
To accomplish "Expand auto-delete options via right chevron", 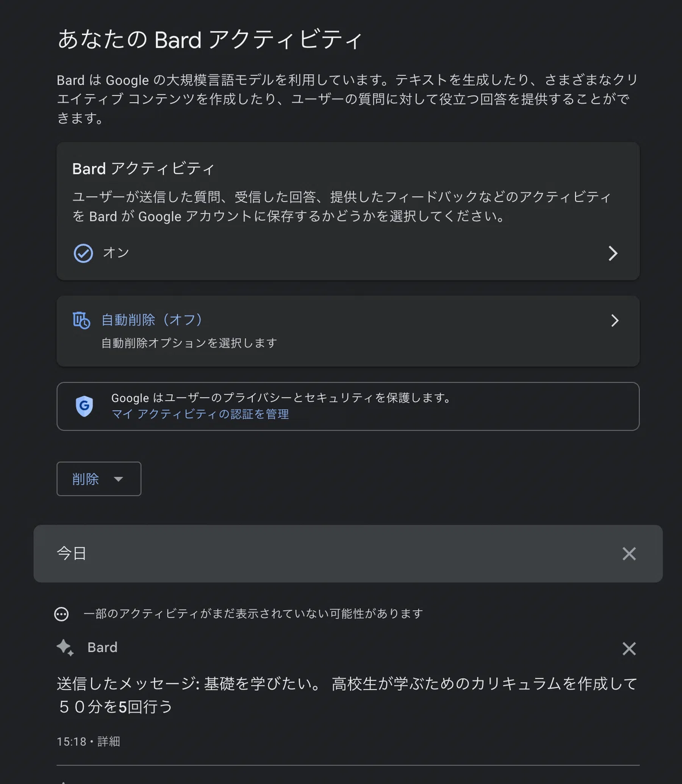I will 614,321.
